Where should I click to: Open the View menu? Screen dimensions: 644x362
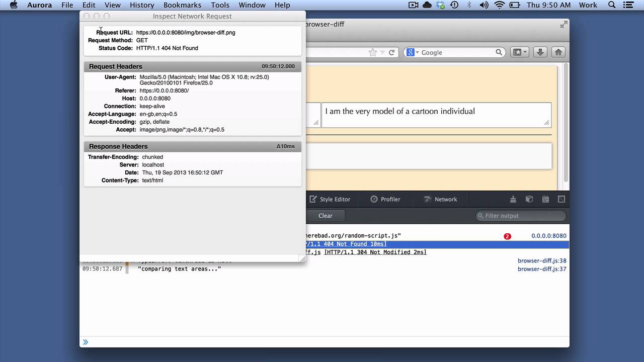pos(112,5)
